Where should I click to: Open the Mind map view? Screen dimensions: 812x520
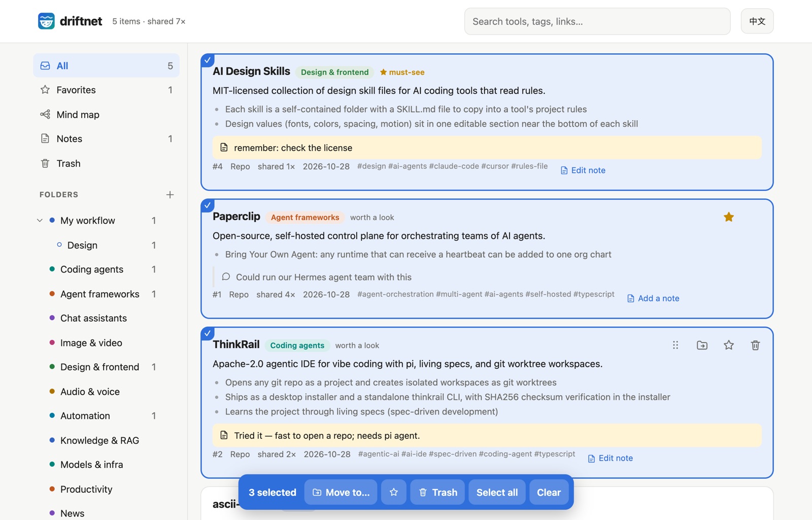pos(106,115)
